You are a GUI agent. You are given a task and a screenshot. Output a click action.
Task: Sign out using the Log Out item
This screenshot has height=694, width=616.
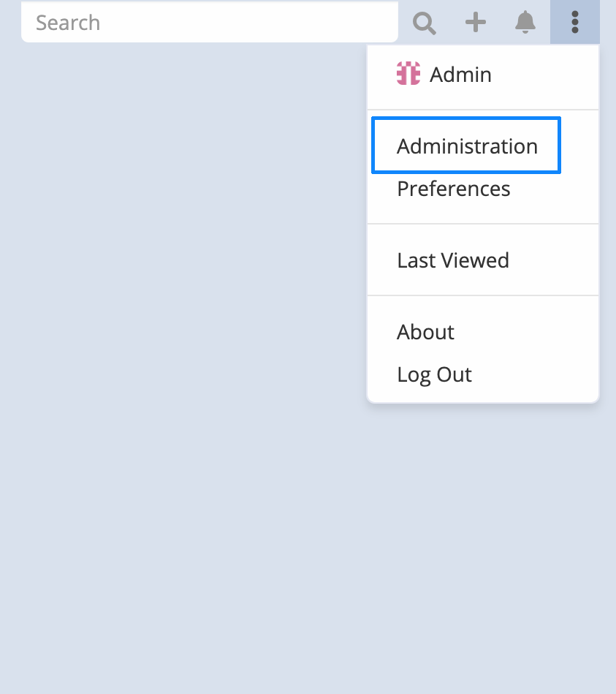434,374
